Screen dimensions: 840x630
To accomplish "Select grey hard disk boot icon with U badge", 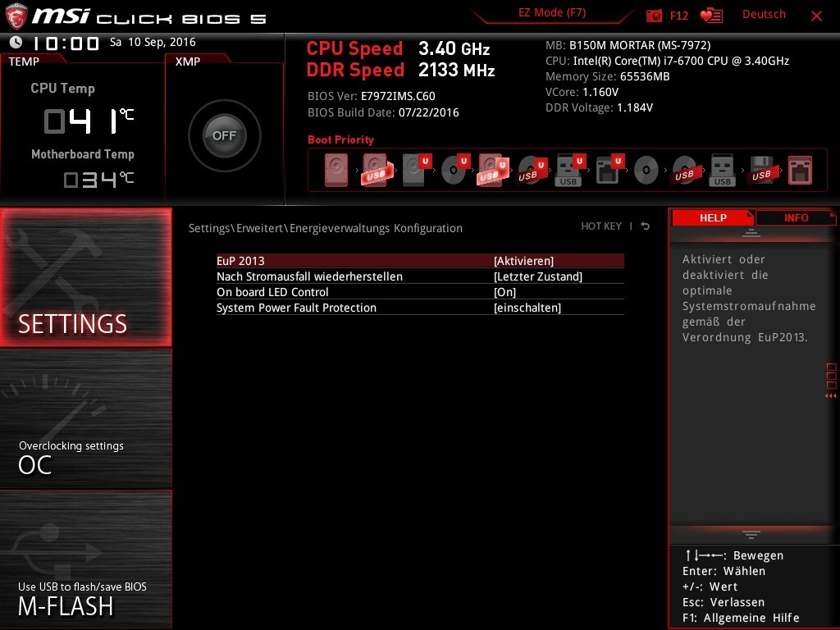I will (416, 171).
